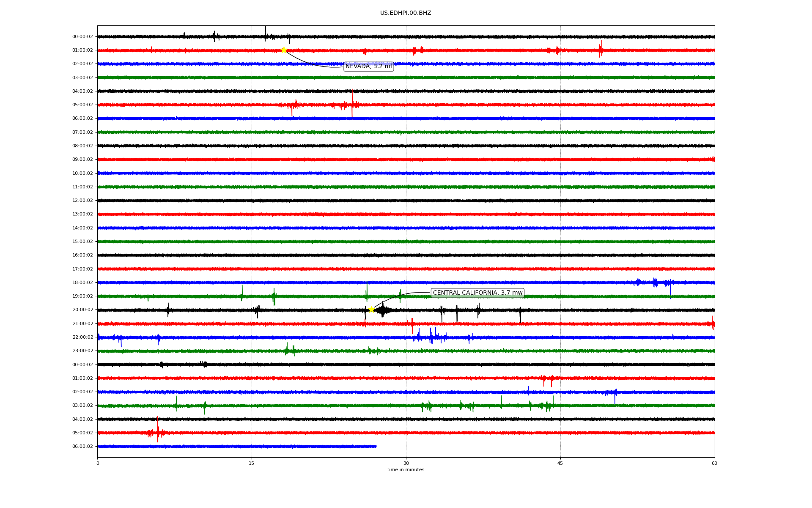The width and height of the screenshot is (812, 508).
Task: Click the 19:00:02 row time label
Action: point(82,296)
